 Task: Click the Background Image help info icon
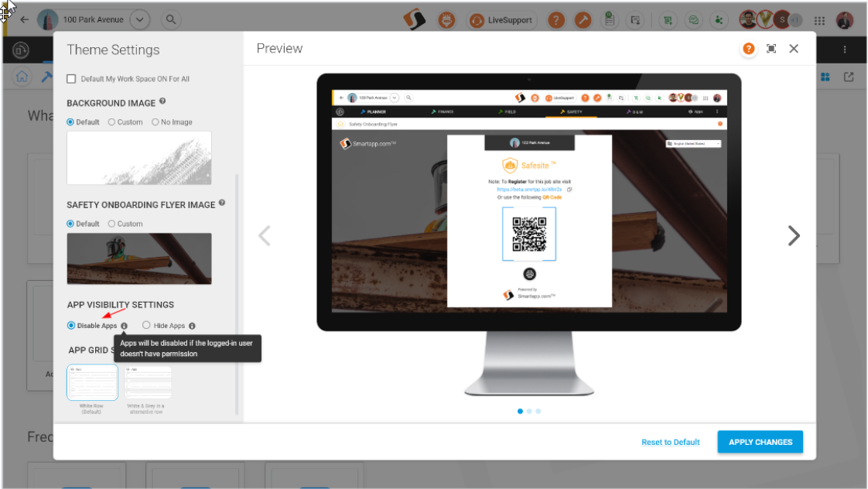click(162, 101)
